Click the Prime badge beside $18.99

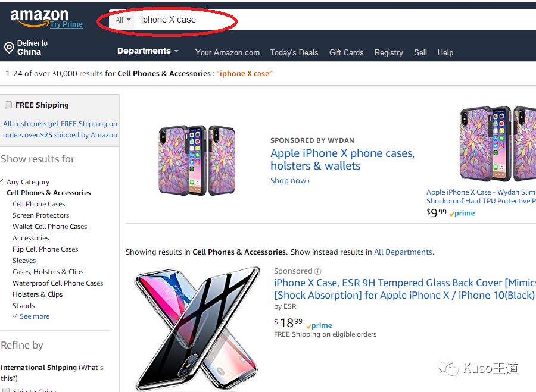coord(319,325)
